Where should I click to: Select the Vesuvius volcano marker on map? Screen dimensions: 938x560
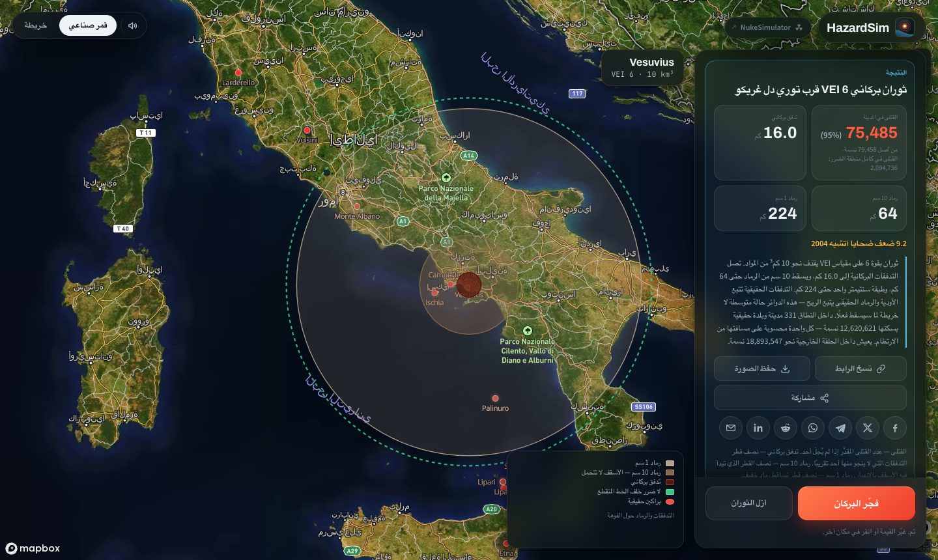coord(468,285)
